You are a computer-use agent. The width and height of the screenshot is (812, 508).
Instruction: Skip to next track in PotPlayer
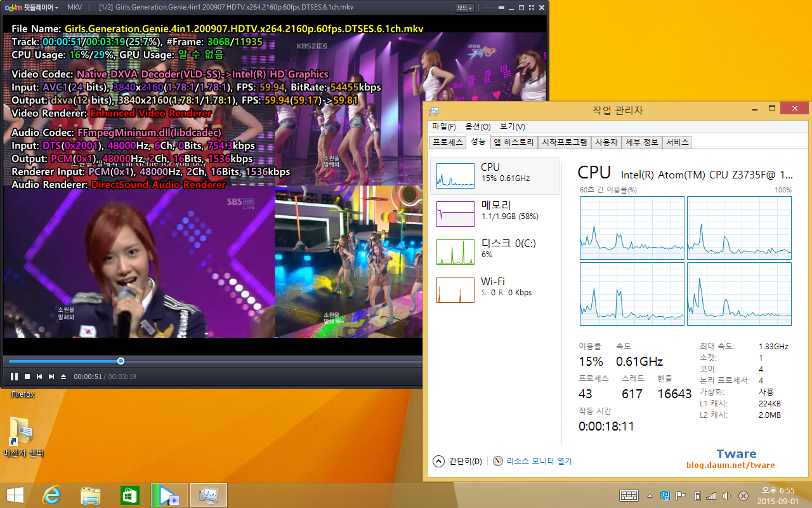51,377
